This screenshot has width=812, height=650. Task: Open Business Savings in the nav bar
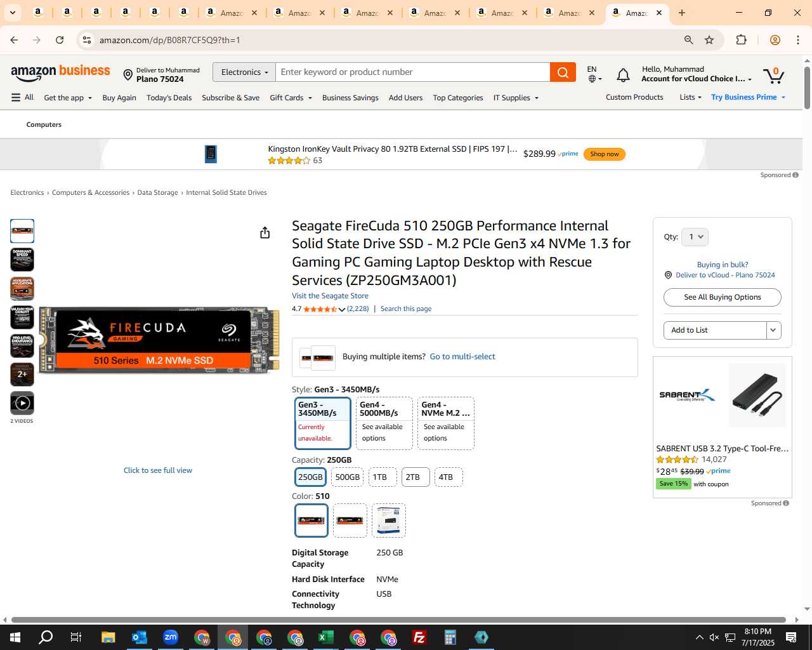point(350,98)
